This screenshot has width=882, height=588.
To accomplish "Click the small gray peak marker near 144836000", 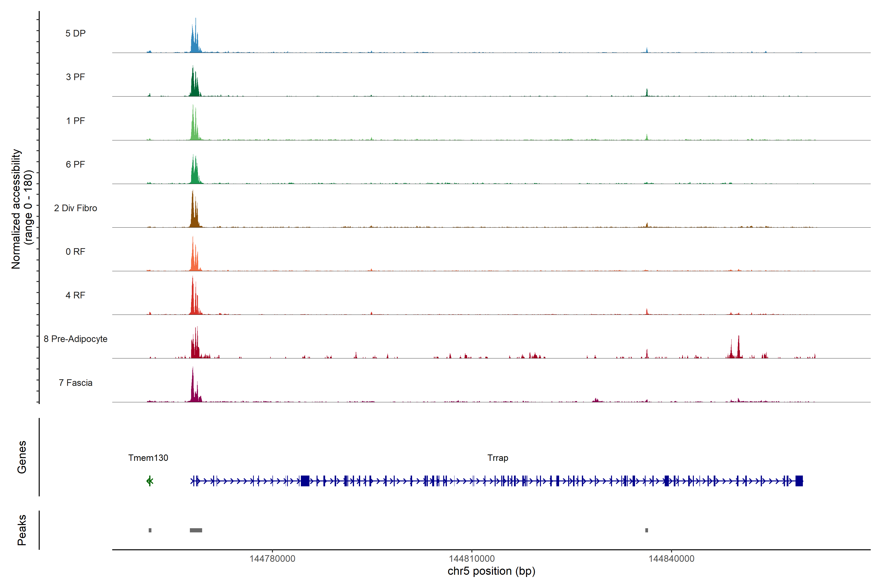I will pyautogui.click(x=647, y=530).
